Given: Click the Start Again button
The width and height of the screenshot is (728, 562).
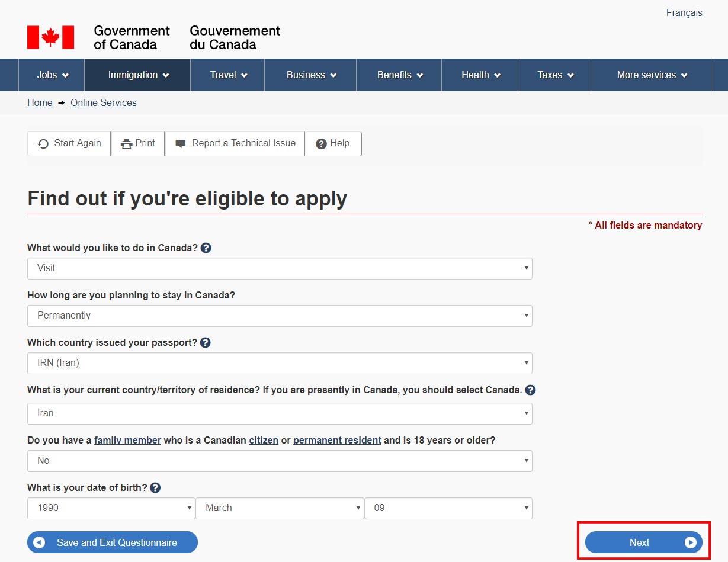Looking at the screenshot, I should (69, 143).
